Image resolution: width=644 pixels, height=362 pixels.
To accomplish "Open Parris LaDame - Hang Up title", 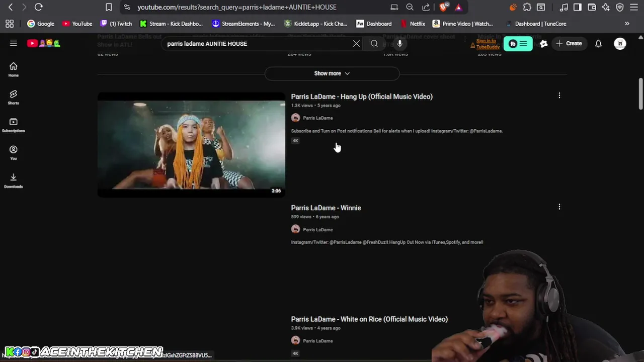I will [x=362, y=97].
